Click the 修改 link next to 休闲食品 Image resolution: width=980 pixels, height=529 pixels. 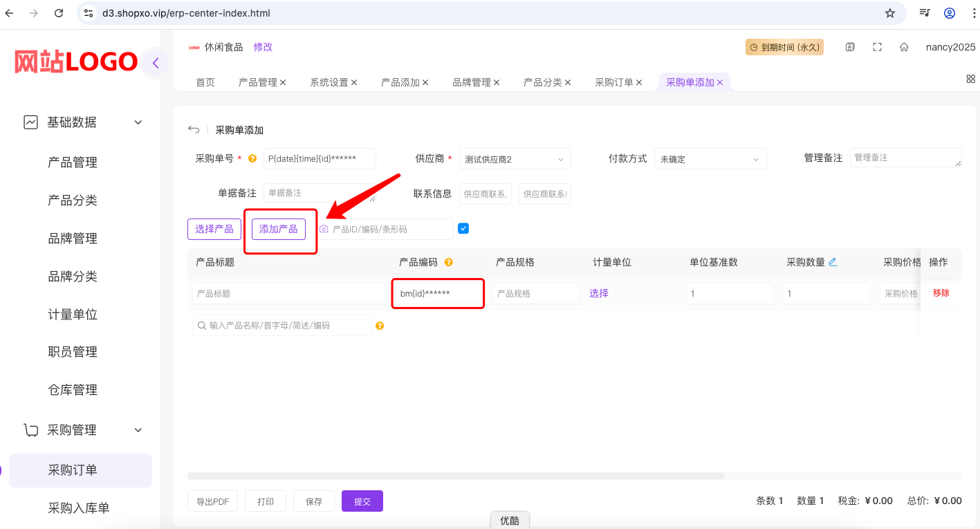click(x=263, y=47)
